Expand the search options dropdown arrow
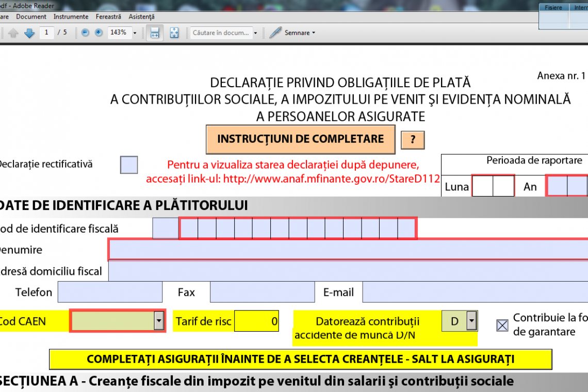The image size is (588, 392). pyautogui.click(x=255, y=33)
